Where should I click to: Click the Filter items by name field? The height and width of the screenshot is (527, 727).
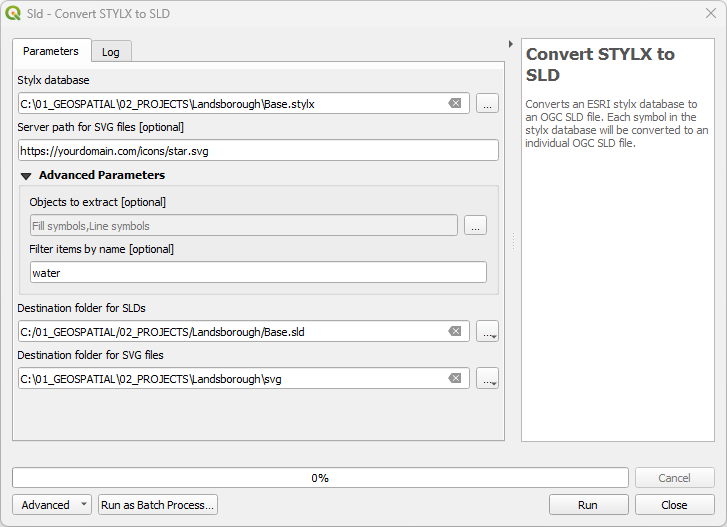tap(258, 273)
